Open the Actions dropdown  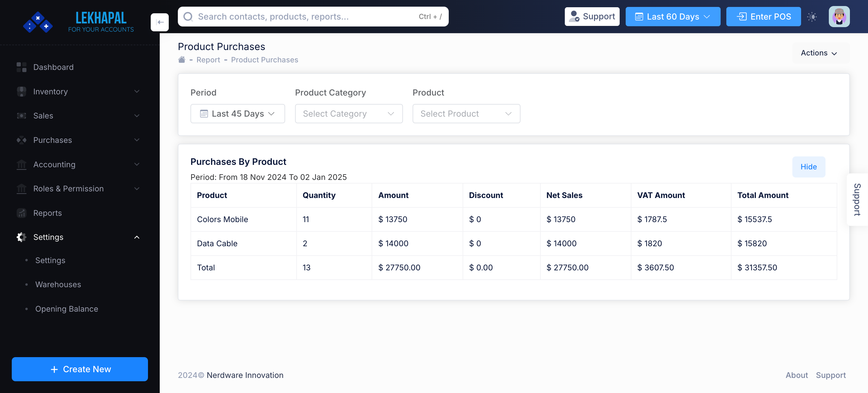click(x=819, y=53)
